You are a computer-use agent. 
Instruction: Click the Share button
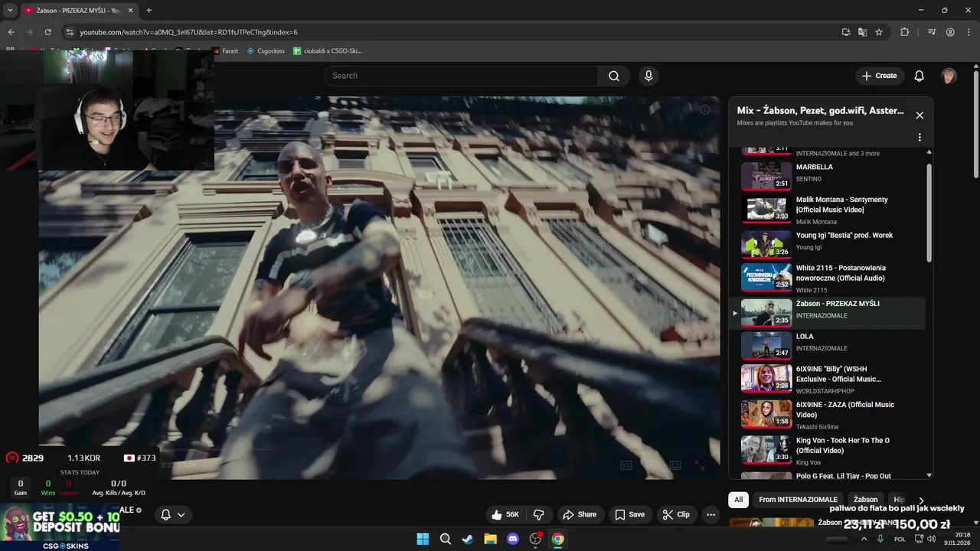tap(579, 515)
